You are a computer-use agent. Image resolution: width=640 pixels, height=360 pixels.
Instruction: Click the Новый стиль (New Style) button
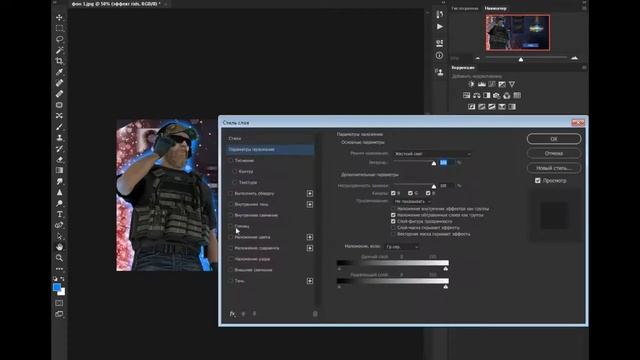coord(554,168)
